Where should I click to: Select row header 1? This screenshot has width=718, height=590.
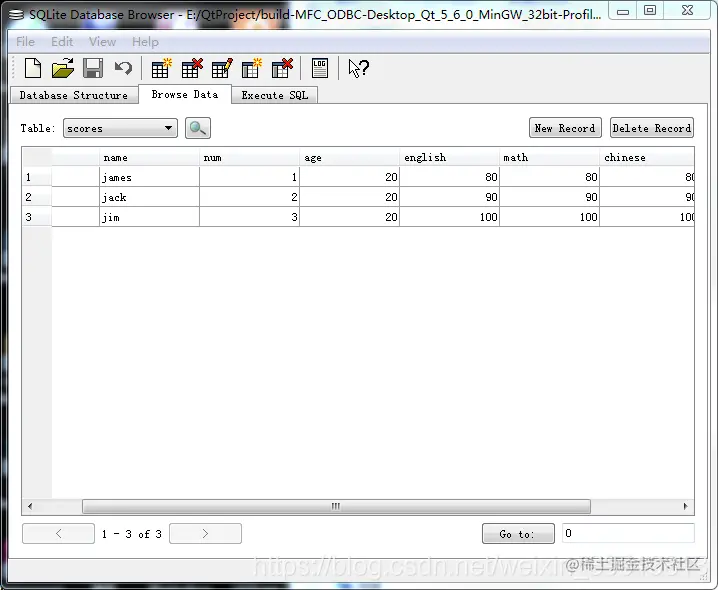pos(37,177)
